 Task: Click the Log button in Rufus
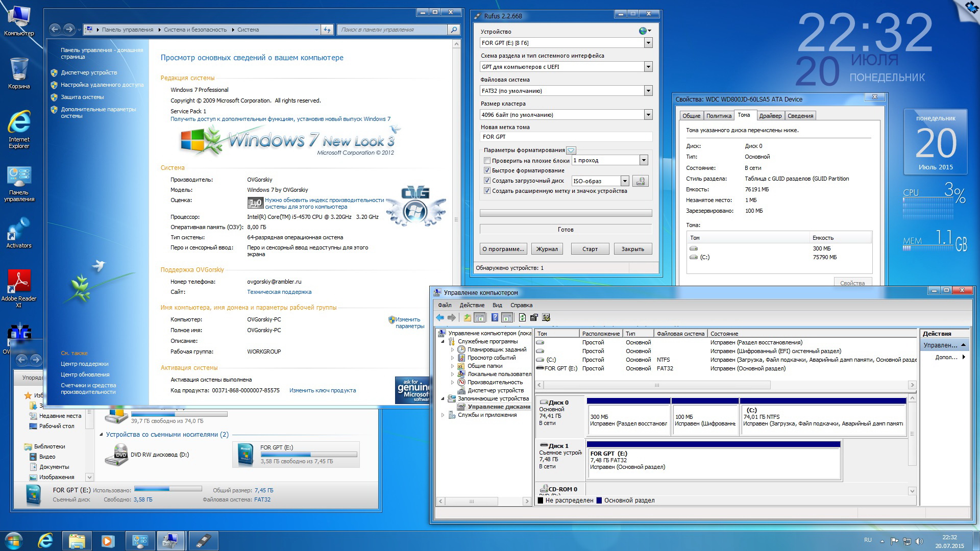pos(547,249)
